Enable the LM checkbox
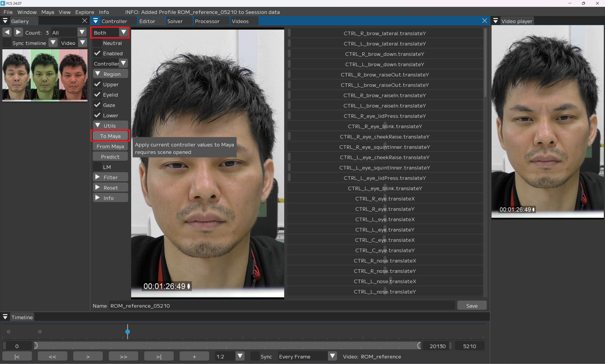This screenshot has height=364, width=605. coord(98,167)
